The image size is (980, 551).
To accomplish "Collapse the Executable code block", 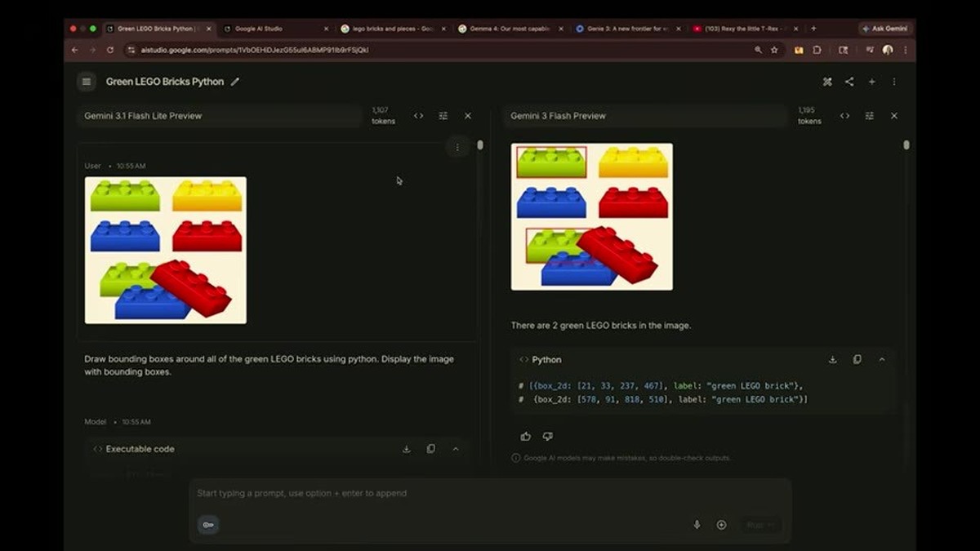I will [456, 449].
